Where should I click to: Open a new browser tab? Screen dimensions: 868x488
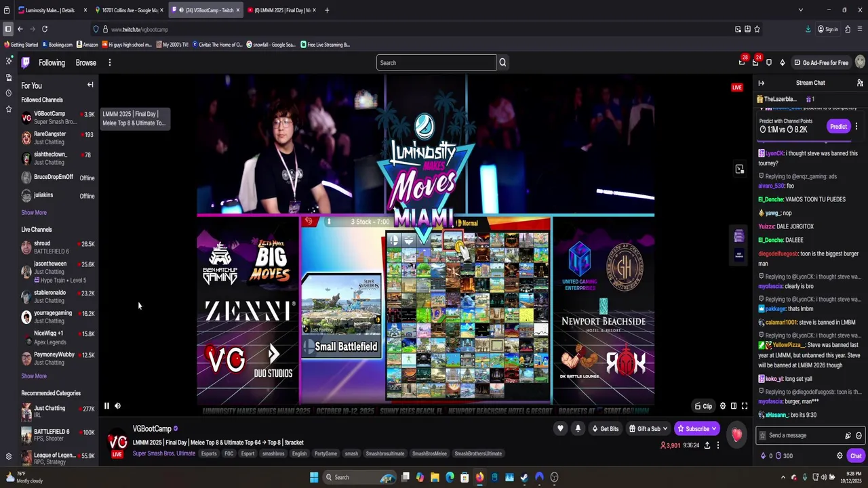[x=327, y=10]
